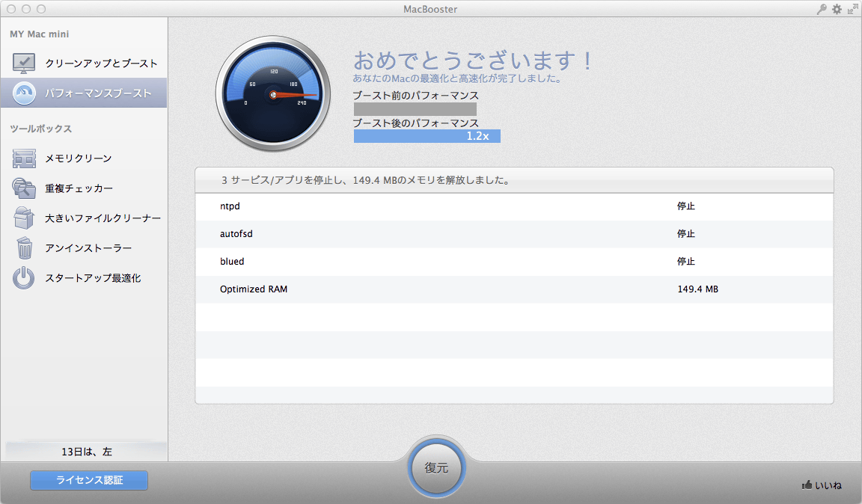
Task: Click the 大きいファイルクリーナー box icon
Action: coord(24,218)
